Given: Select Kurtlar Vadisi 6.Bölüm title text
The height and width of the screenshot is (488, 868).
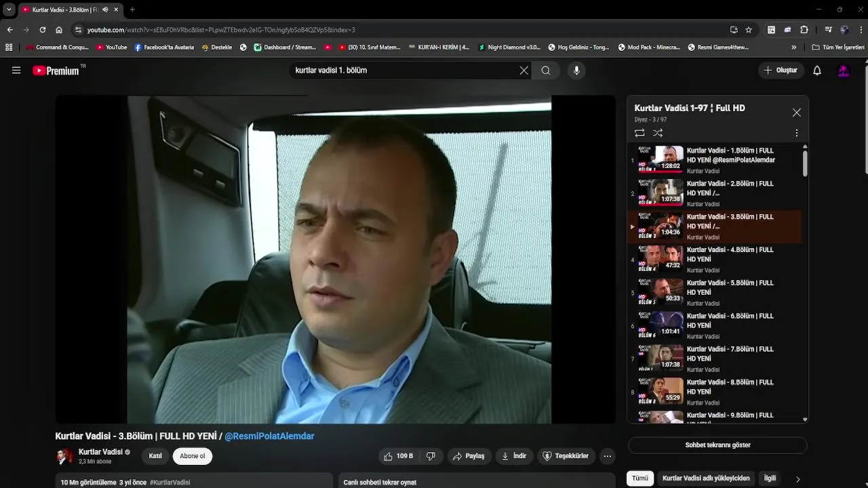Looking at the screenshot, I should coord(730,321).
